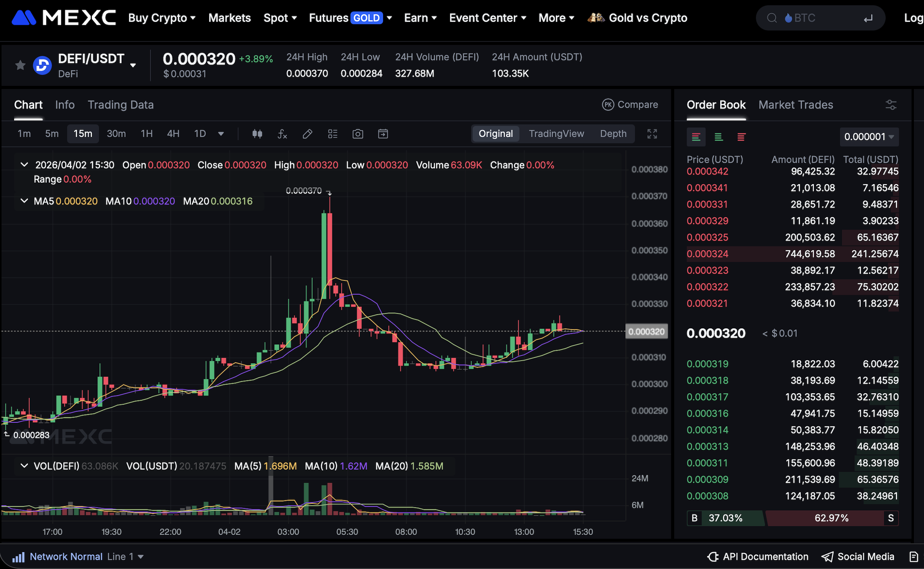Switch to the Market Trades tab
Viewport: 924px width, 569px height.
pyautogui.click(x=796, y=105)
